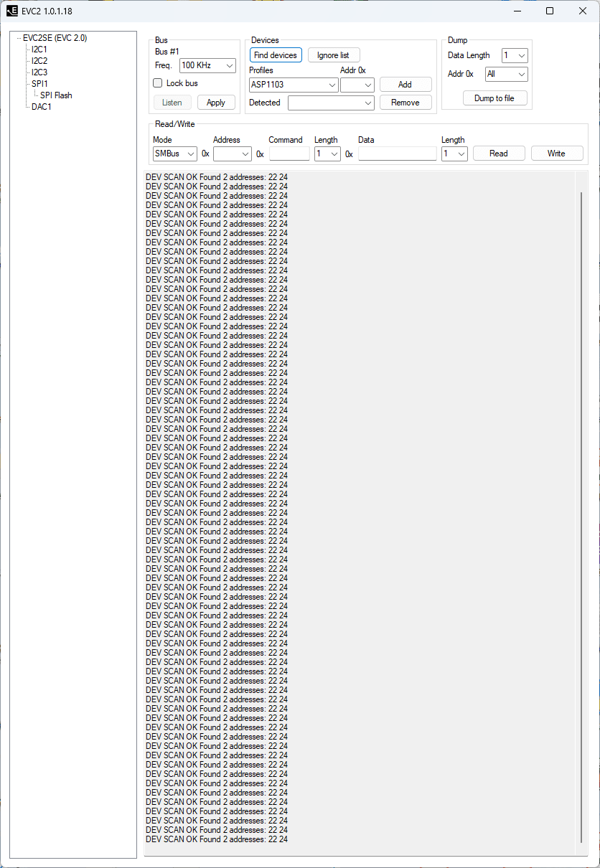
Task: Select SPI Flash in the device tree
Action: coord(56,95)
